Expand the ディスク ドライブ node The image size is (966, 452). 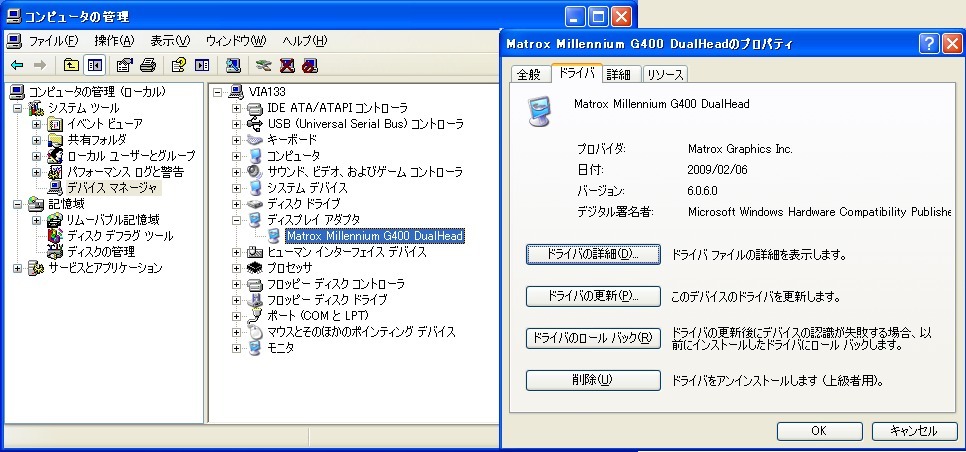pyautogui.click(x=237, y=204)
